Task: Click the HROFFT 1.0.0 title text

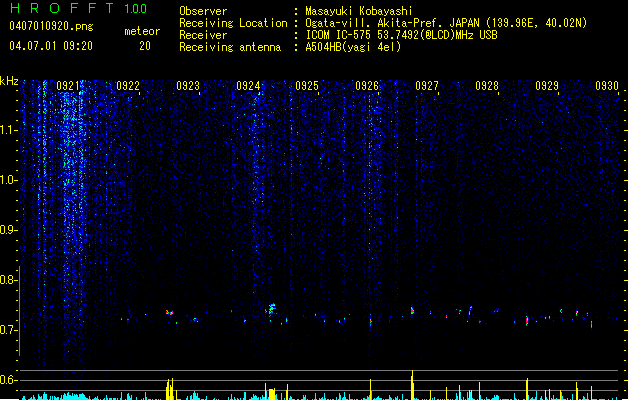Action: click(x=78, y=8)
